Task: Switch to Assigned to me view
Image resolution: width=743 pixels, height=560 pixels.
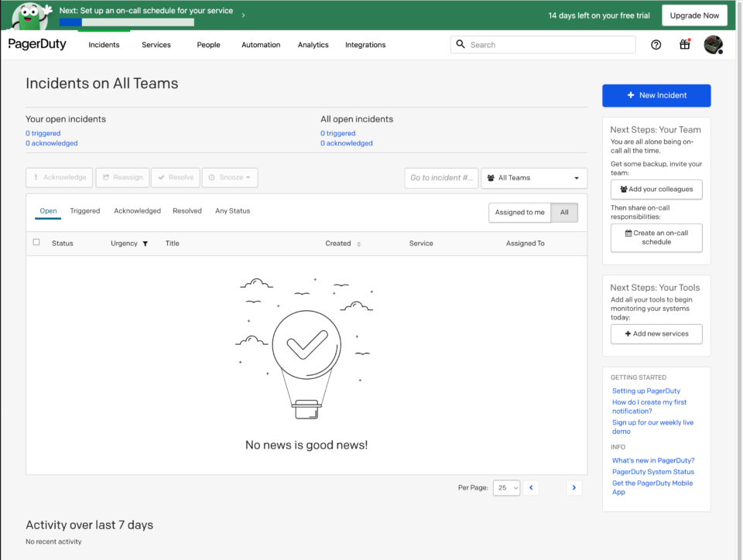Action: 519,212
